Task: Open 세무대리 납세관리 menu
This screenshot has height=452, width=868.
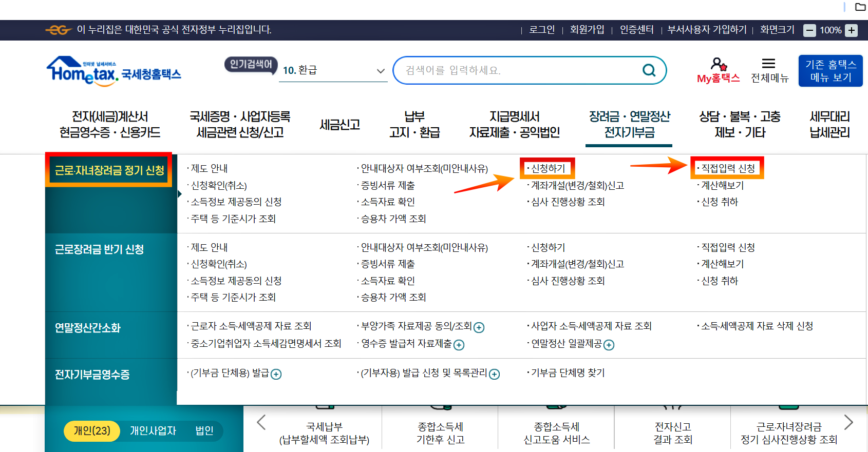Action: coord(829,125)
